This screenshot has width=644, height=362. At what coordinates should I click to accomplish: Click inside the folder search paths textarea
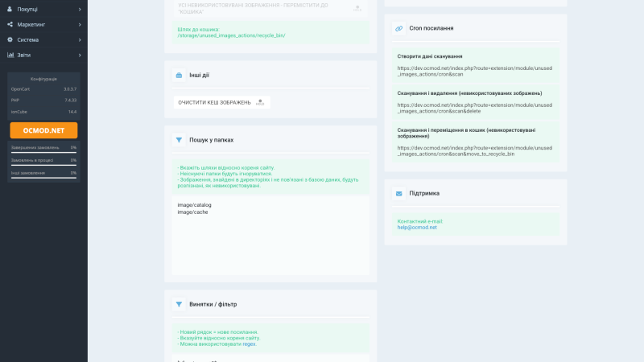[x=270, y=235]
